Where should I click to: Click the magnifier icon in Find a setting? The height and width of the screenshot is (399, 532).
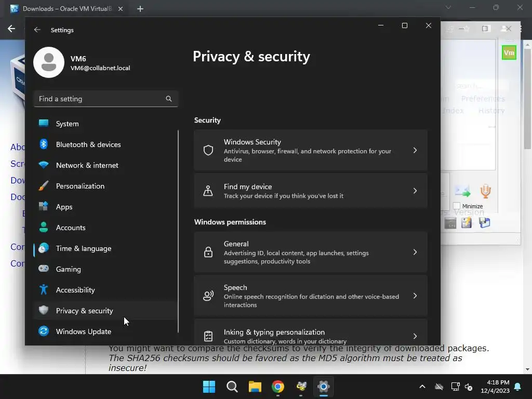click(169, 99)
